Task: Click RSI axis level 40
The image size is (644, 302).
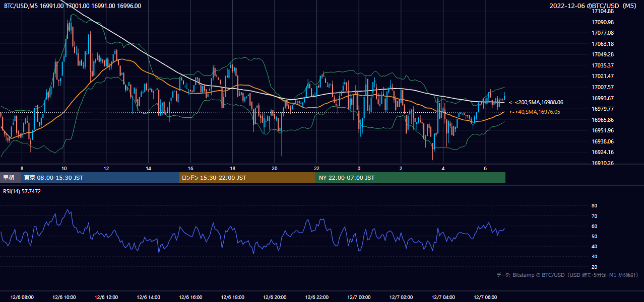Action: [595, 246]
